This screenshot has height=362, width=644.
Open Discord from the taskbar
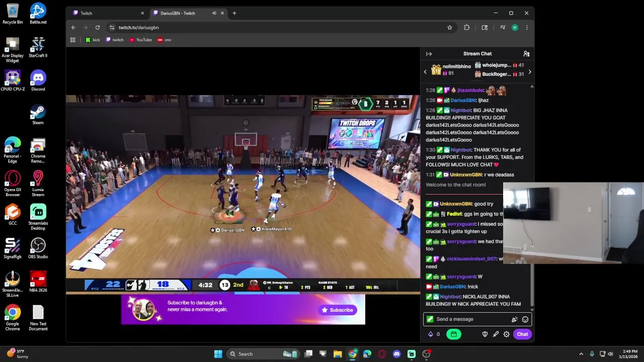(396, 354)
